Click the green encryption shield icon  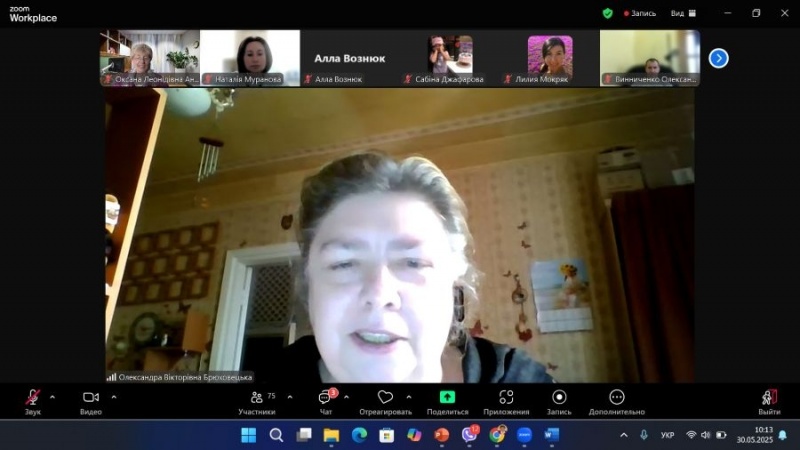coord(607,13)
